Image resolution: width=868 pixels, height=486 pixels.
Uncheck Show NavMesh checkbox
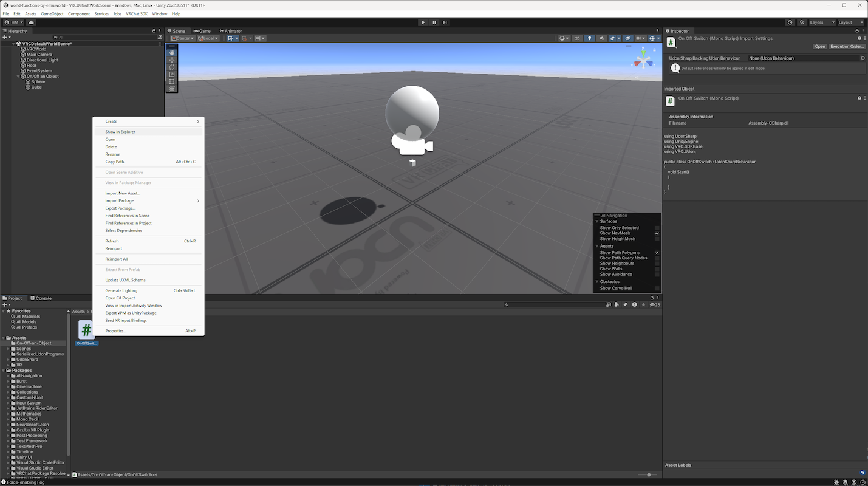coord(657,233)
